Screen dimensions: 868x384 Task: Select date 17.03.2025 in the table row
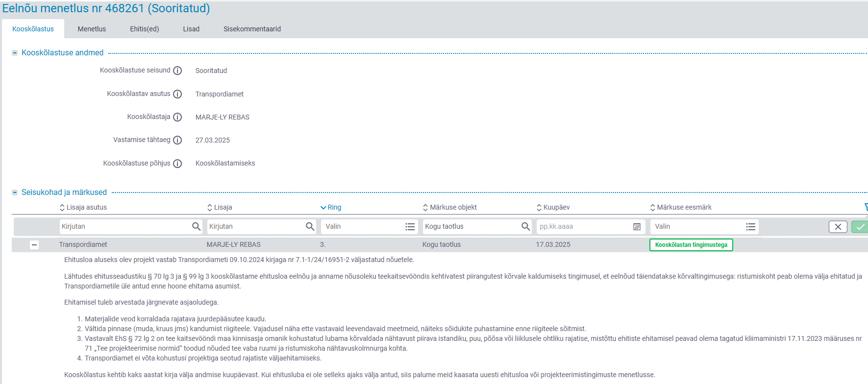click(553, 244)
